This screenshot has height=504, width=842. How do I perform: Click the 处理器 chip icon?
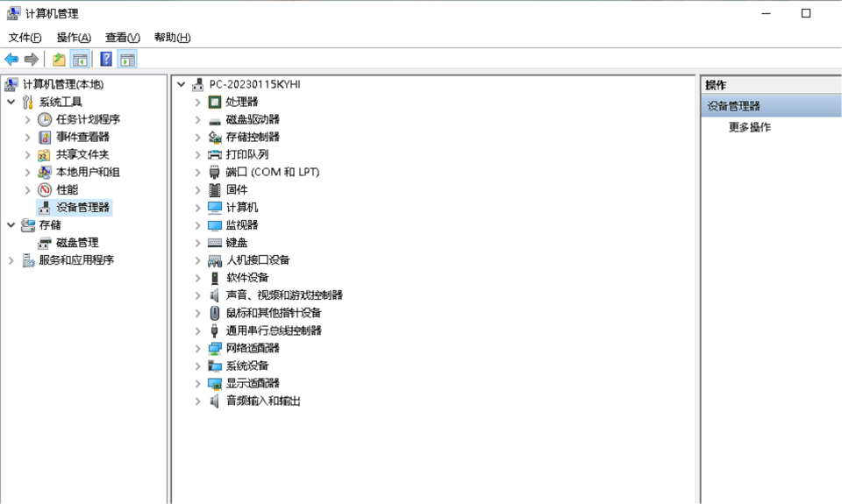tap(215, 102)
